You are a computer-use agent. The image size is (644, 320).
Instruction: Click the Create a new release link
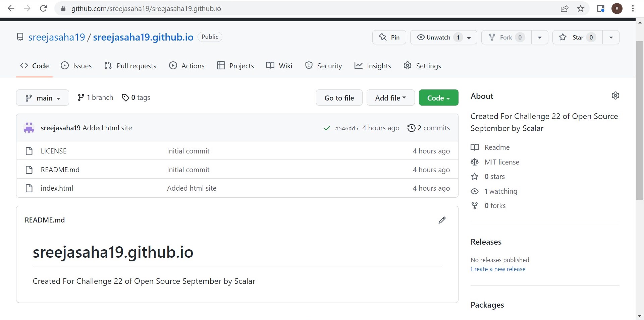498,269
